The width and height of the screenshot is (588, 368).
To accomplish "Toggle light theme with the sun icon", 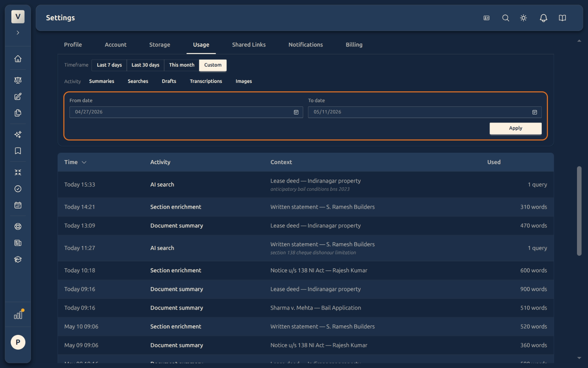I will point(524,18).
